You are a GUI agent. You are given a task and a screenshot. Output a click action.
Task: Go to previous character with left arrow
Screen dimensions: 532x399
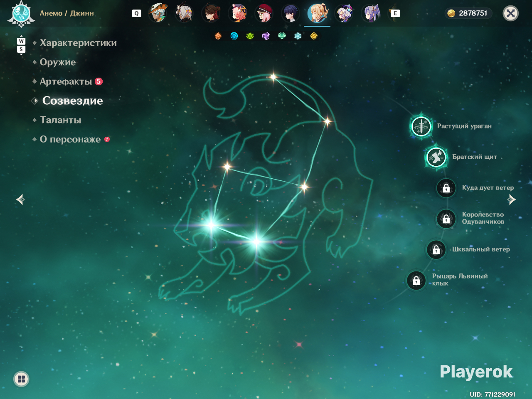pyautogui.click(x=20, y=199)
